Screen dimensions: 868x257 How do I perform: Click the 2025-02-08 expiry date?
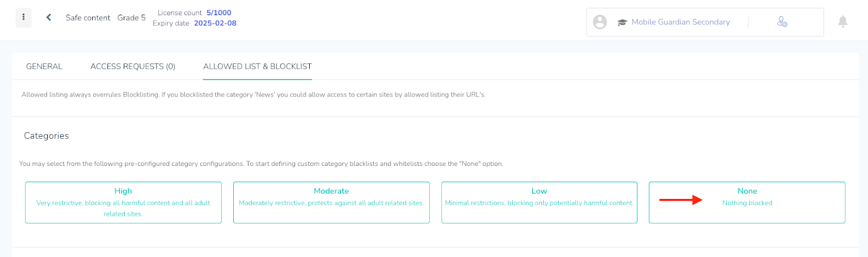pos(215,23)
